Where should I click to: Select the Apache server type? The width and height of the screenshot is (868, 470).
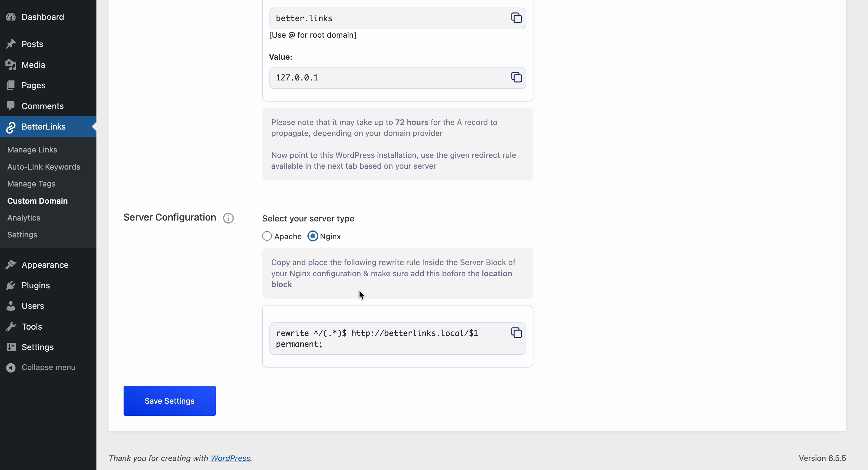pyautogui.click(x=267, y=236)
